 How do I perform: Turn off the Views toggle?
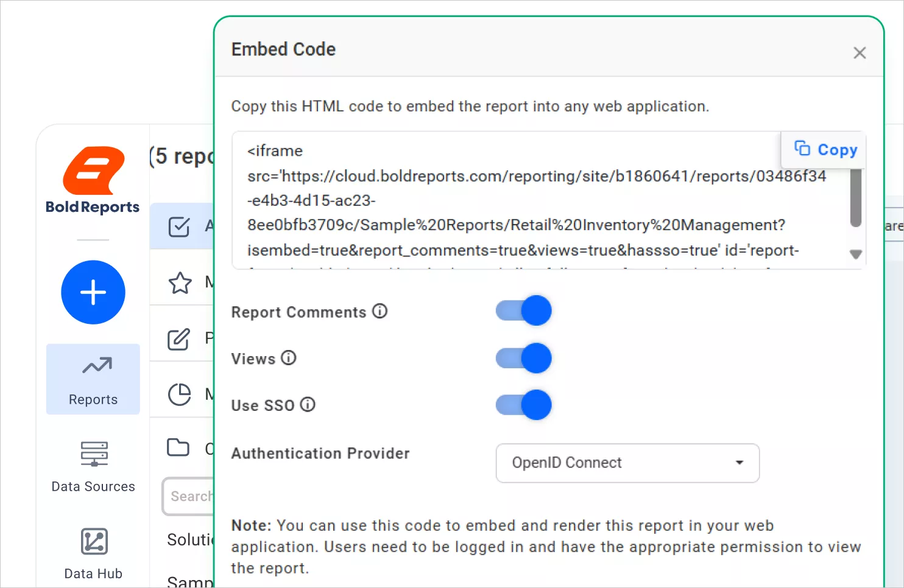click(523, 358)
